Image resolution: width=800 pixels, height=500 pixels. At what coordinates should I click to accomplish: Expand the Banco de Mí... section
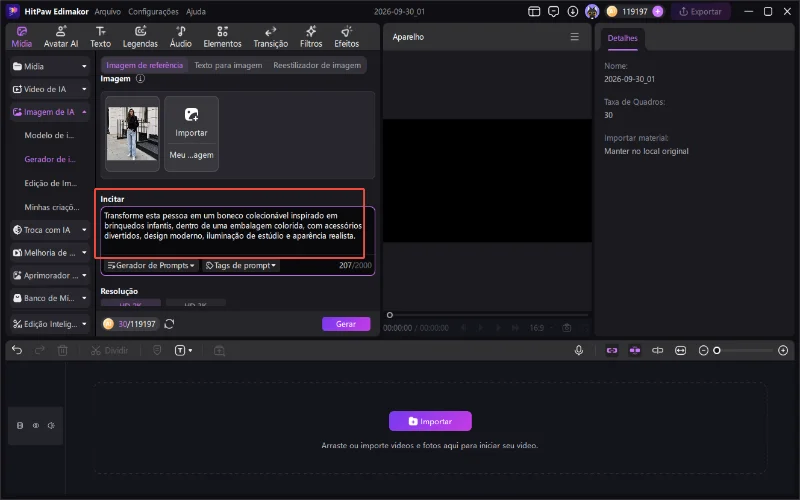(x=49, y=298)
